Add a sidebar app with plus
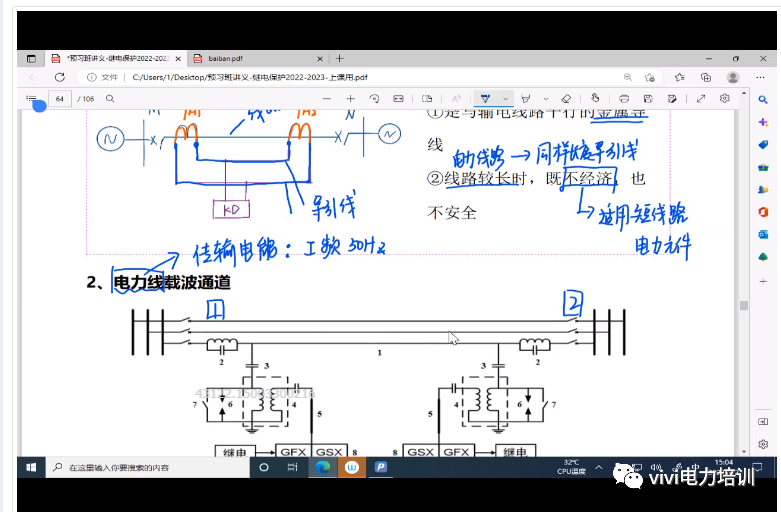This screenshot has width=781, height=512. (x=763, y=281)
